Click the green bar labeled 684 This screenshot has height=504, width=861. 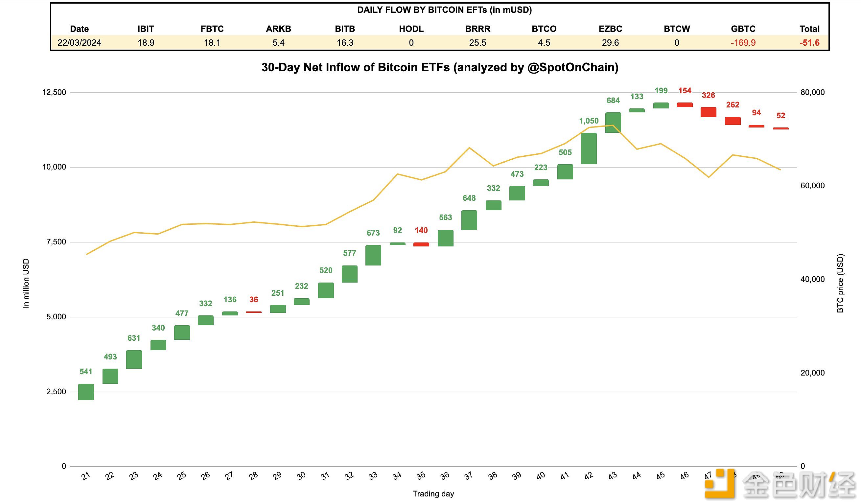click(613, 123)
